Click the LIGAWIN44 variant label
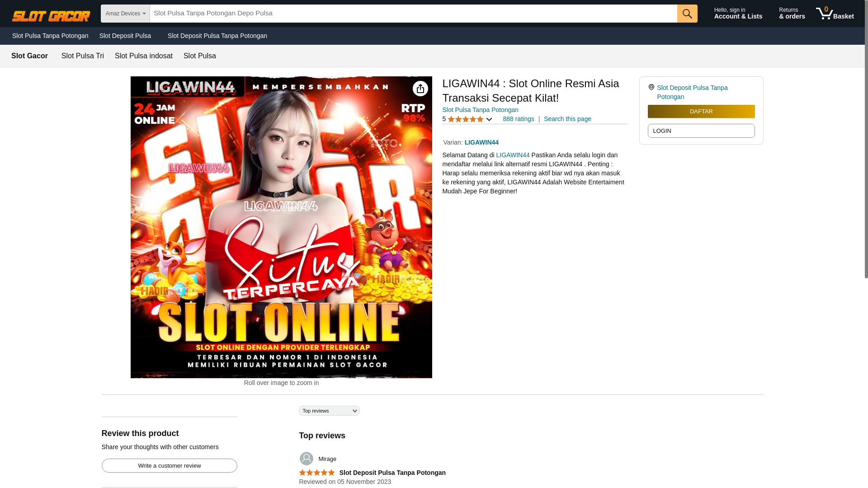 481,142
